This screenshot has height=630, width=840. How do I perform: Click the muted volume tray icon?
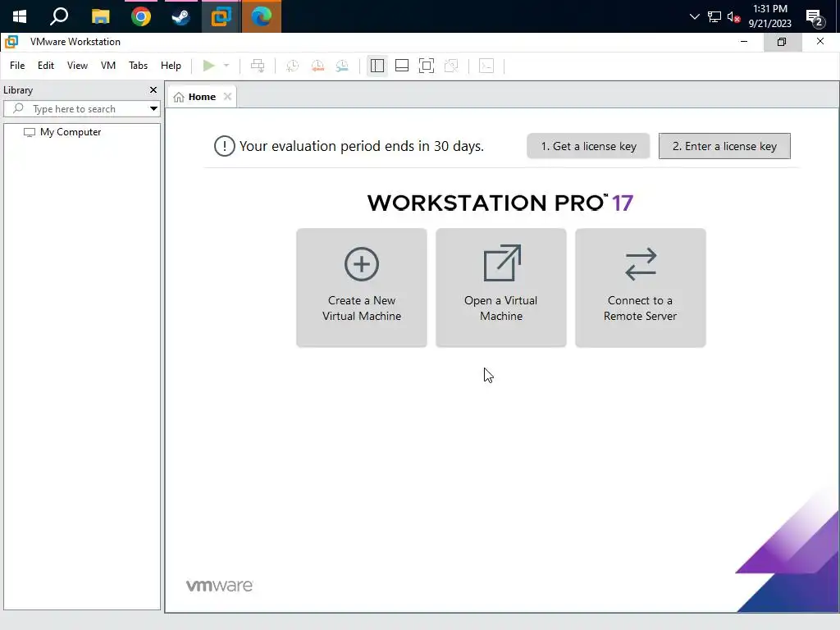click(x=733, y=16)
